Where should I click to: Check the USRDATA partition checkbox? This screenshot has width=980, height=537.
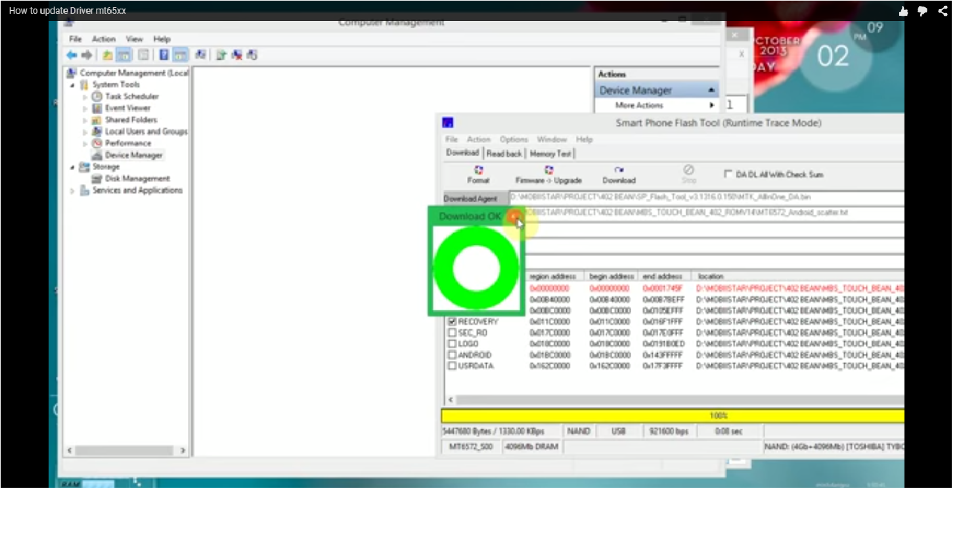pyautogui.click(x=452, y=366)
